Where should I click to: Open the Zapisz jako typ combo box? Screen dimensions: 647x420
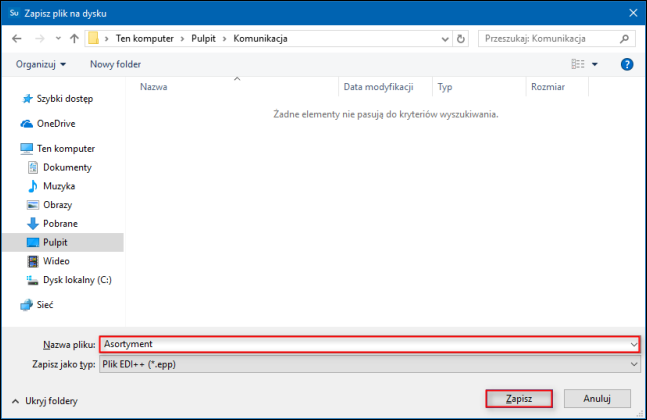coord(370,364)
